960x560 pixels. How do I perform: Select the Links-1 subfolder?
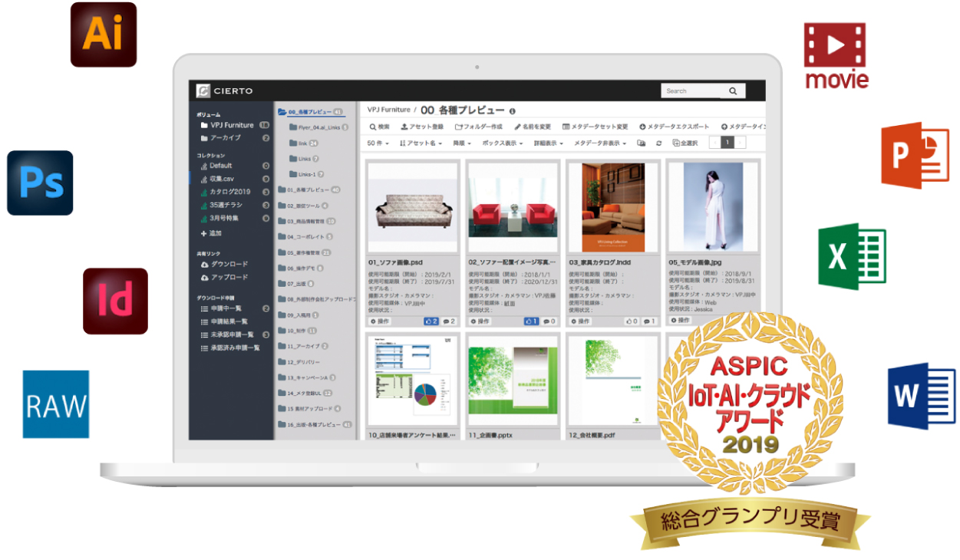click(308, 174)
